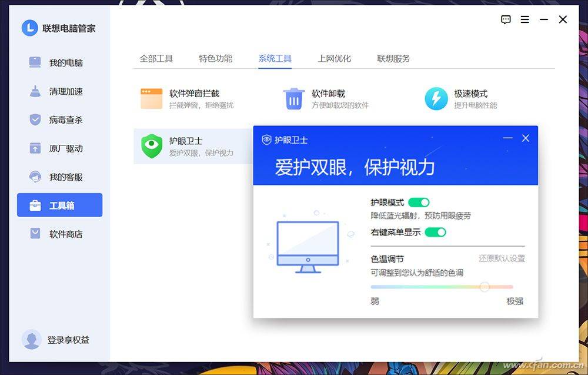This screenshot has height=375, width=588.
Task: Click 方便卸载您的软件 description text
Action: click(340, 105)
